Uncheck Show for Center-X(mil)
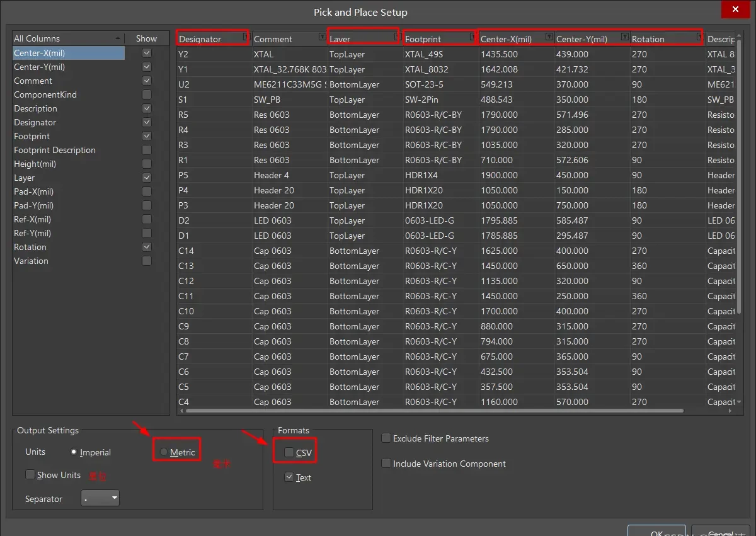The width and height of the screenshot is (756, 536). click(x=147, y=53)
